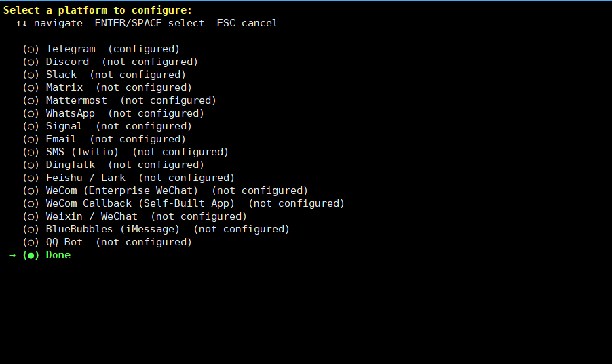Image resolution: width=612 pixels, height=364 pixels.
Task: Select the Weixin / WeChat entry
Action: [x=92, y=216]
